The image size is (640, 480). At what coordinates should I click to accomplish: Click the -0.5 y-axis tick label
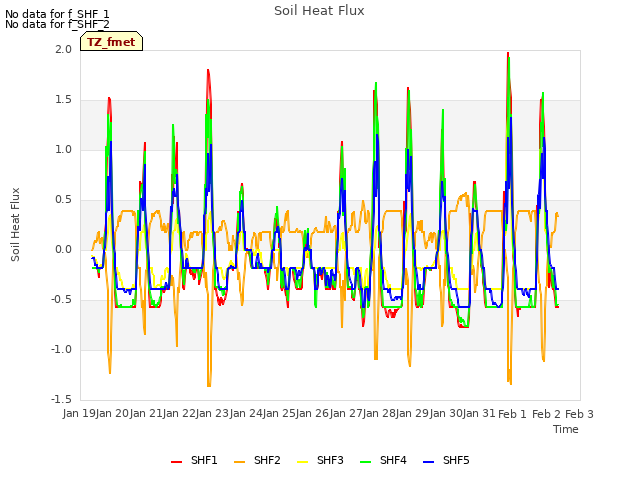pos(61,300)
